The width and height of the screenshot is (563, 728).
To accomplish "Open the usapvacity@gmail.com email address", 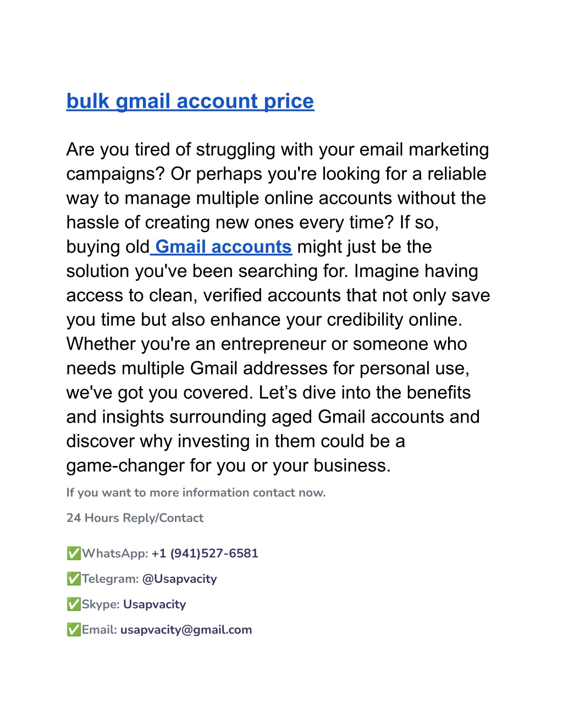I will click(186, 630).
